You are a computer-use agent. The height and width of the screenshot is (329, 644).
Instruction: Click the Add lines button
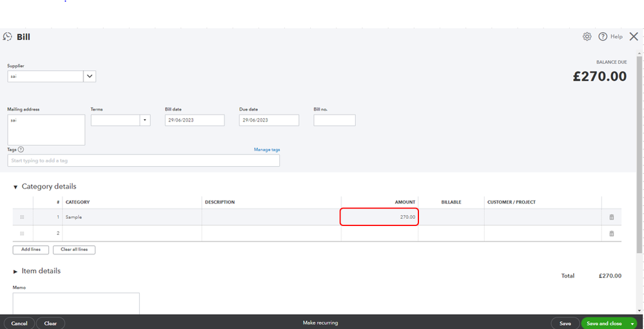click(x=31, y=250)
